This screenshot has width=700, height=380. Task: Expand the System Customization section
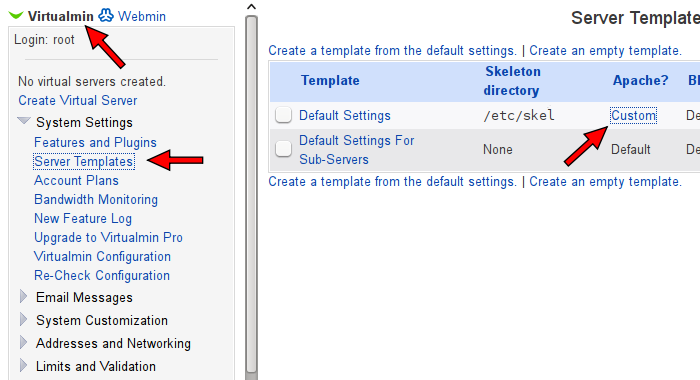[x=23, y=320]
